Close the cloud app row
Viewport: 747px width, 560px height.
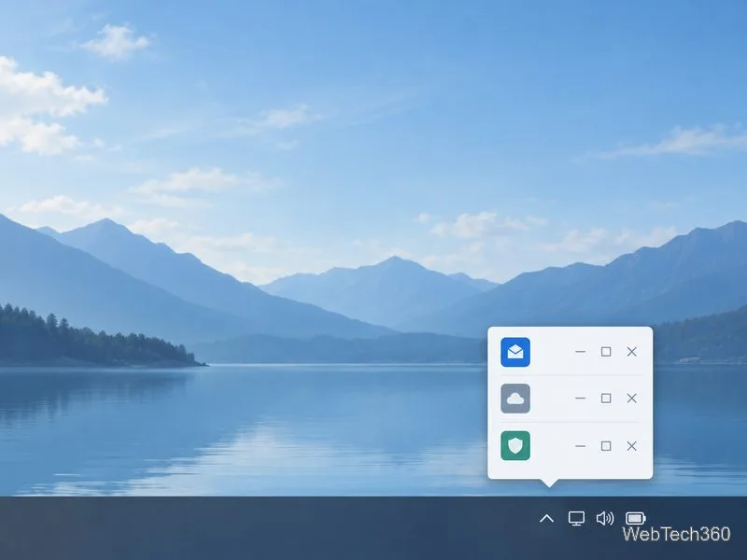click(632, 399)
